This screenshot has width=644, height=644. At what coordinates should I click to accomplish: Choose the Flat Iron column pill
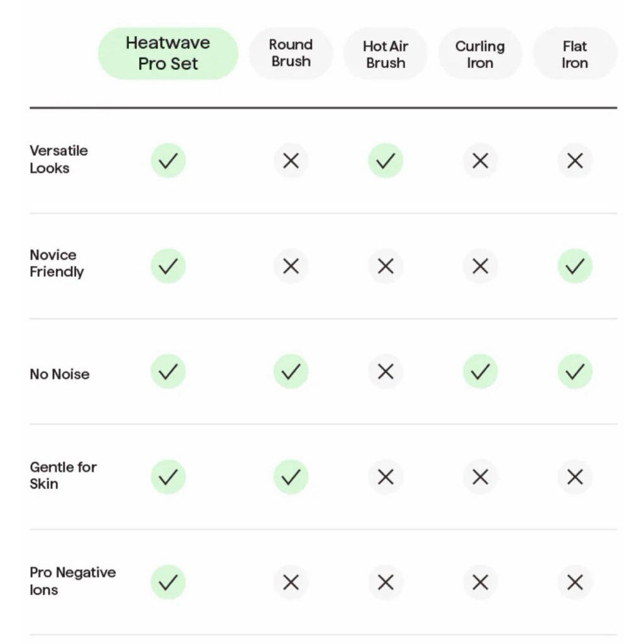point(575,54)
